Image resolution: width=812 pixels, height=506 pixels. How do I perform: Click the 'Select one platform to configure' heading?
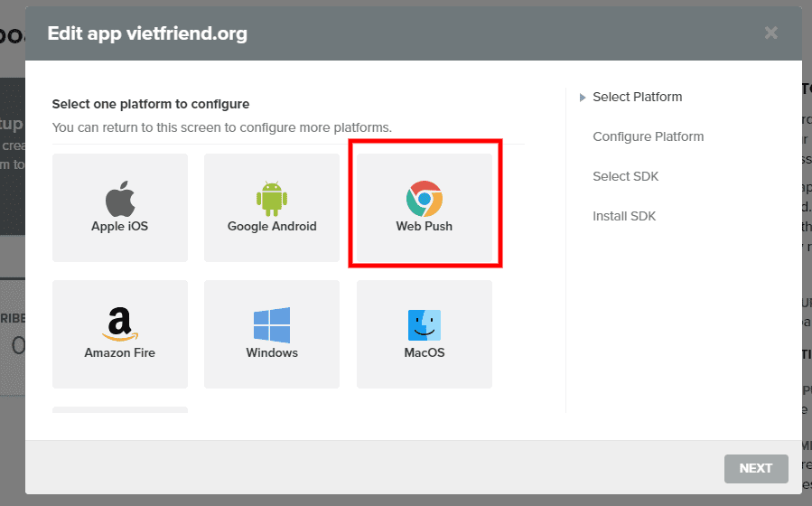tap(151, 104)
